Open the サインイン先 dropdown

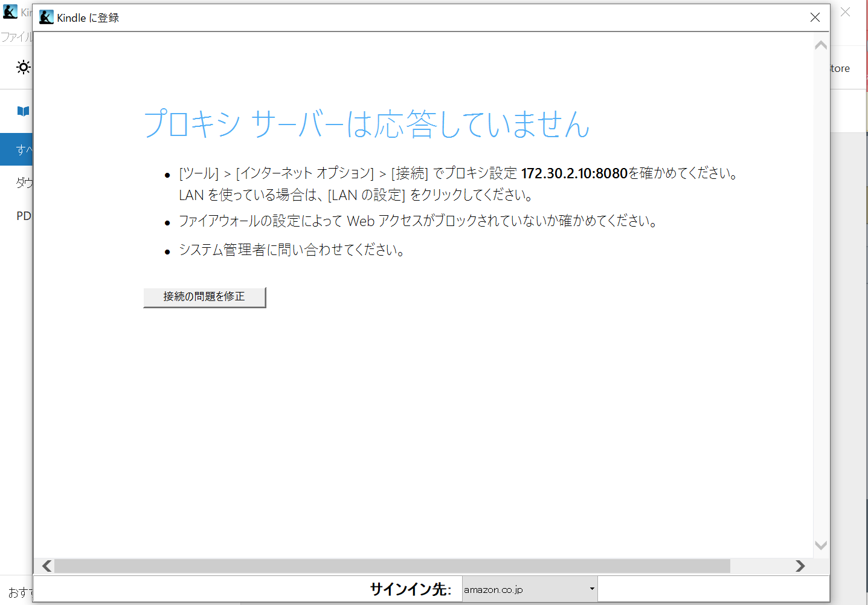[530, 589]
